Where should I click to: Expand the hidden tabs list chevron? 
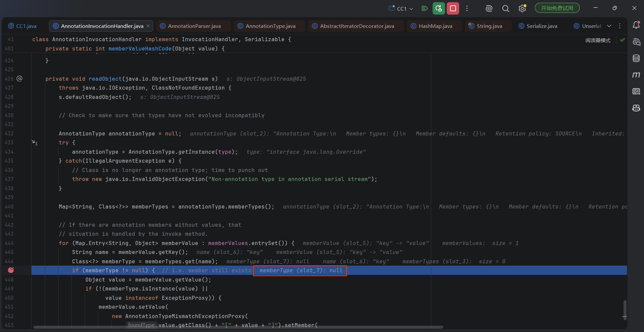point(609,26)
